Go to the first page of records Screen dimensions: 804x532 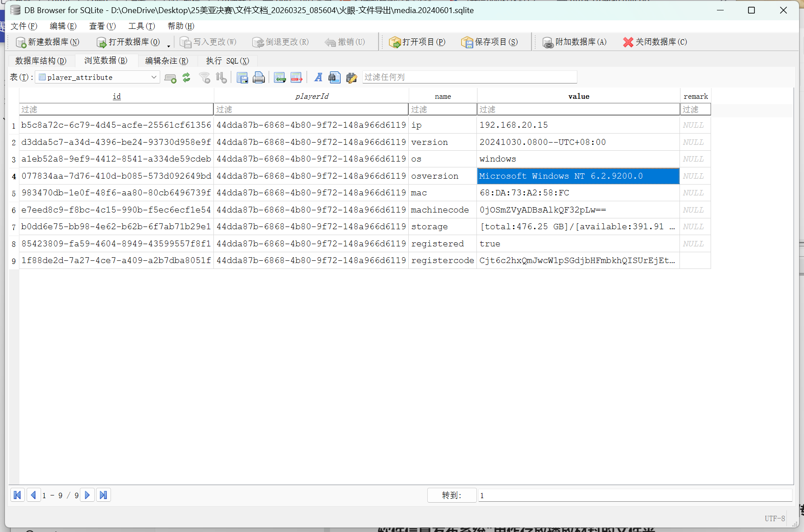pyautogui.click(x=18, y=495)
